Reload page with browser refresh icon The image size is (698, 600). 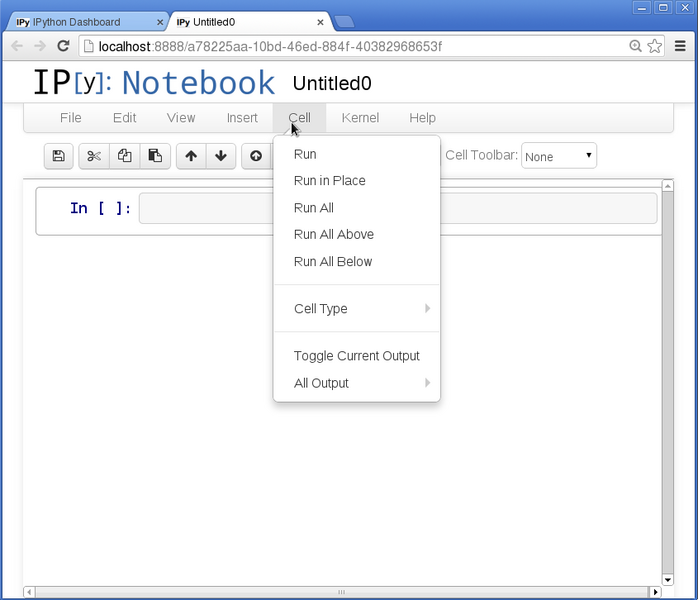coord(63,46)
